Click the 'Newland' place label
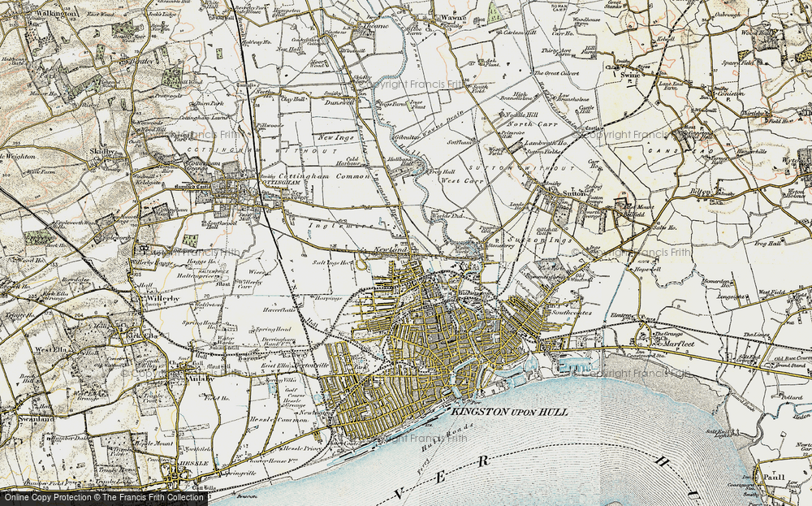Screen dimensions: 812x506 [x=390, y=249]
